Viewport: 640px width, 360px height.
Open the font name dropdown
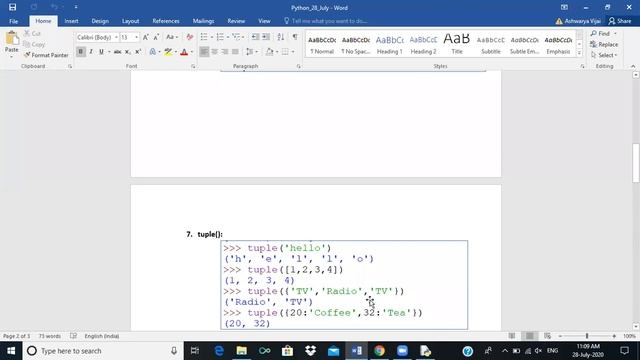tap(116, 37)
